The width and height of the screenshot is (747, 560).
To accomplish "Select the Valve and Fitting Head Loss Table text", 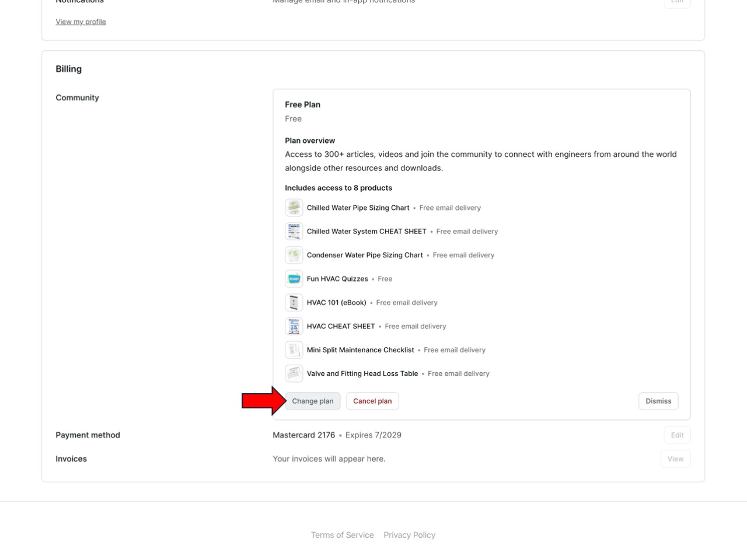I will (x=362, y=374).
